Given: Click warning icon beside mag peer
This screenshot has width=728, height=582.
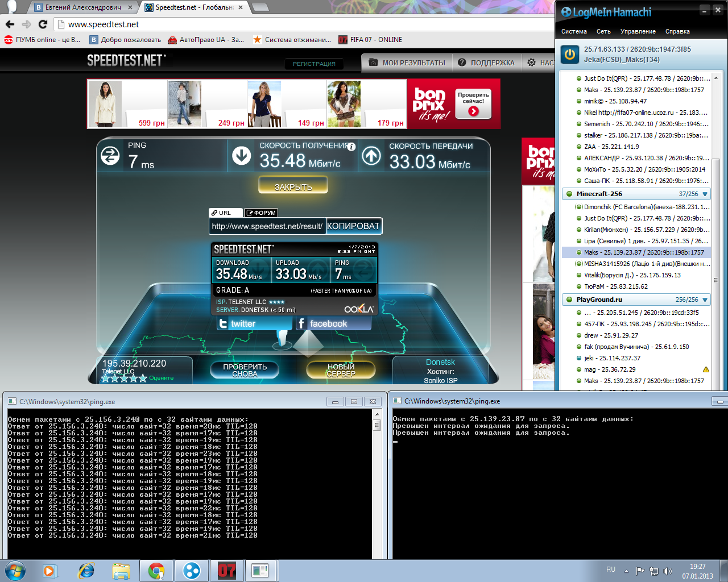Looking at the screenshot, I should coord(706,369).
